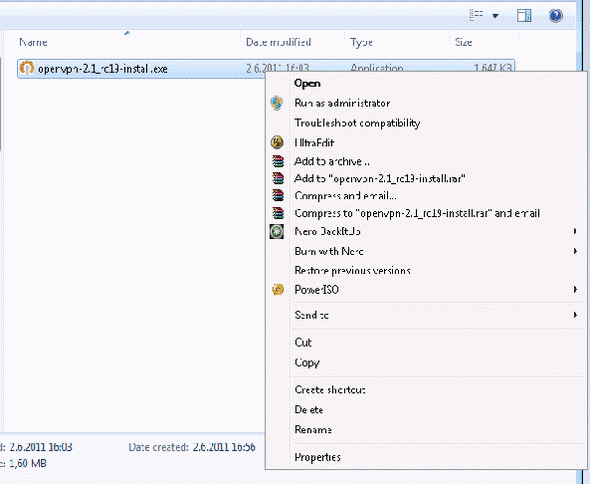Select Run as administrator
The height and width of the screenshot is (484, 590).
[342, 103]
